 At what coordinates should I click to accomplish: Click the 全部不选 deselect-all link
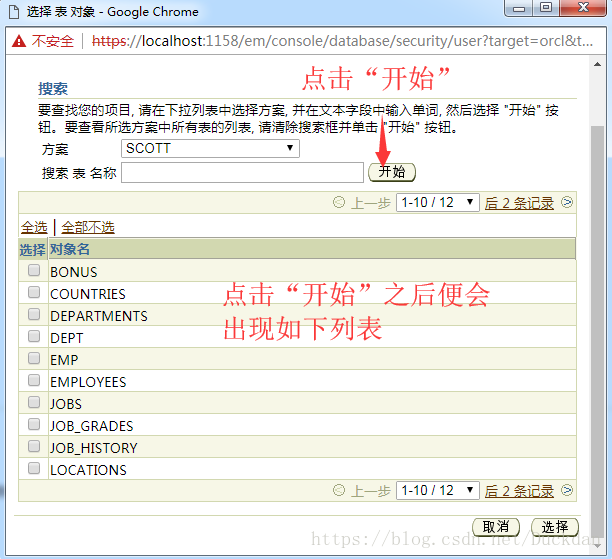[88, 227]
